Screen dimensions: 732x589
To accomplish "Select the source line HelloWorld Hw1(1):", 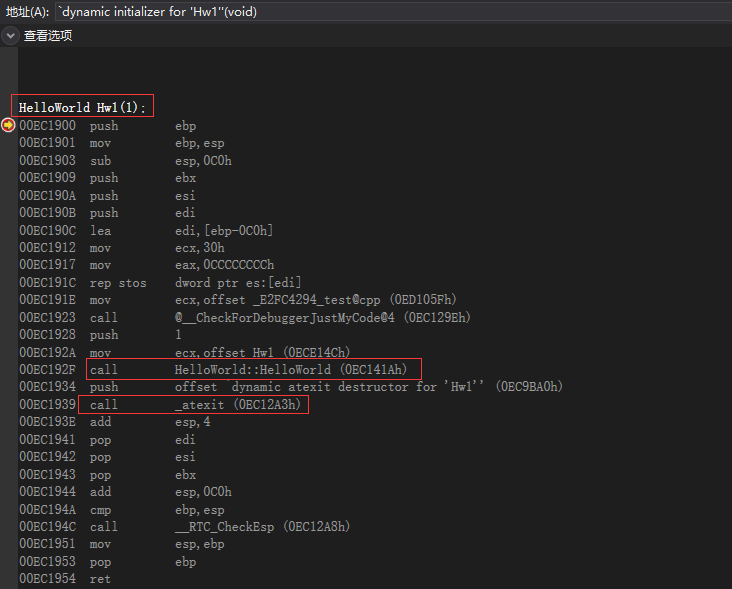I will (82, 107).
